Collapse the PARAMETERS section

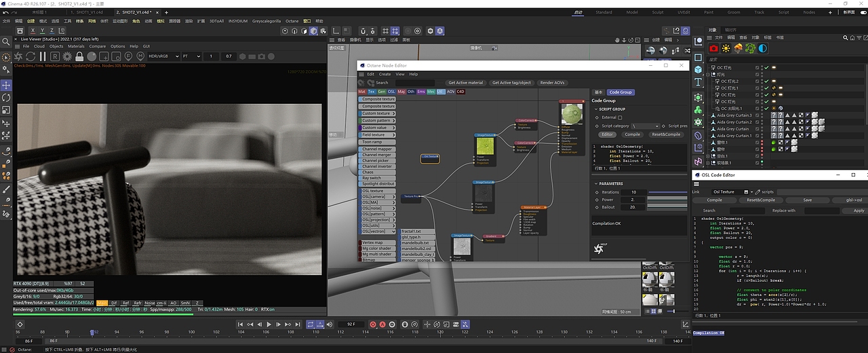tap(596, 183)
